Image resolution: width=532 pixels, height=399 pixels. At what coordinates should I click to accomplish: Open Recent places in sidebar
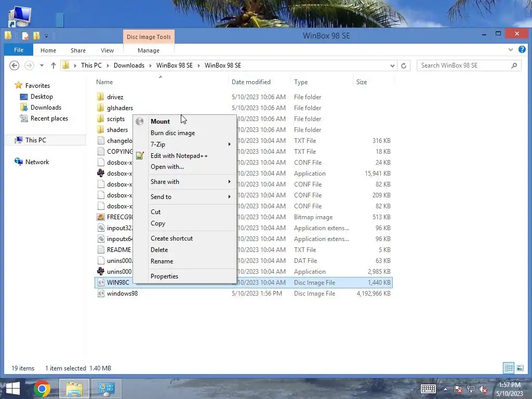pyautogui.click(x=49, y=118)
